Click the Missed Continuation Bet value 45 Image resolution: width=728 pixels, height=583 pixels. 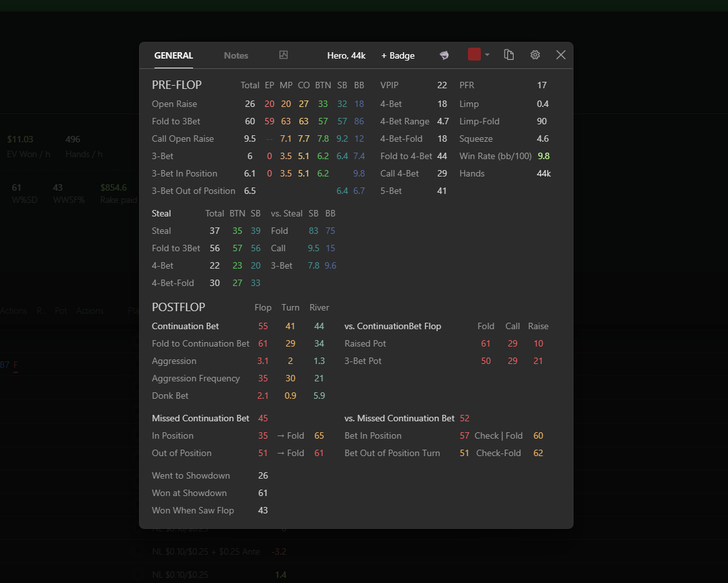point(263,419)
